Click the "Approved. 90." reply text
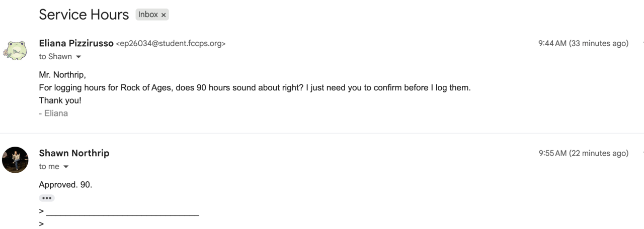Screen dimensions: 644x229 [65, 185]
